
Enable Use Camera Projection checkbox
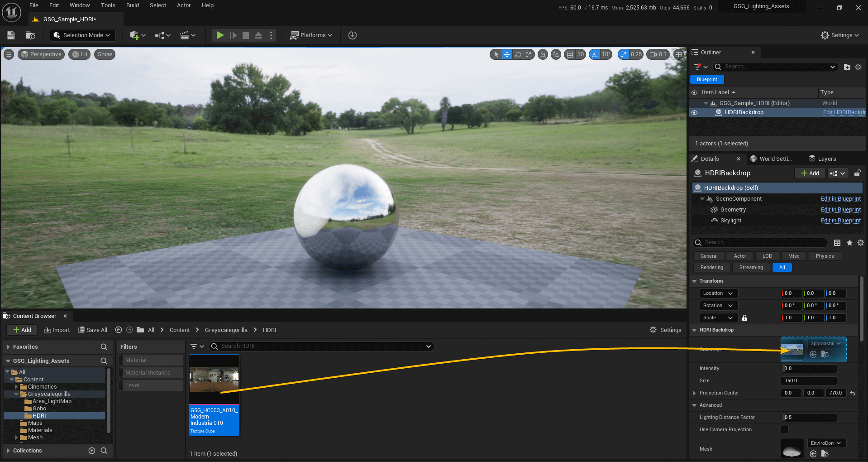(785, 430)
